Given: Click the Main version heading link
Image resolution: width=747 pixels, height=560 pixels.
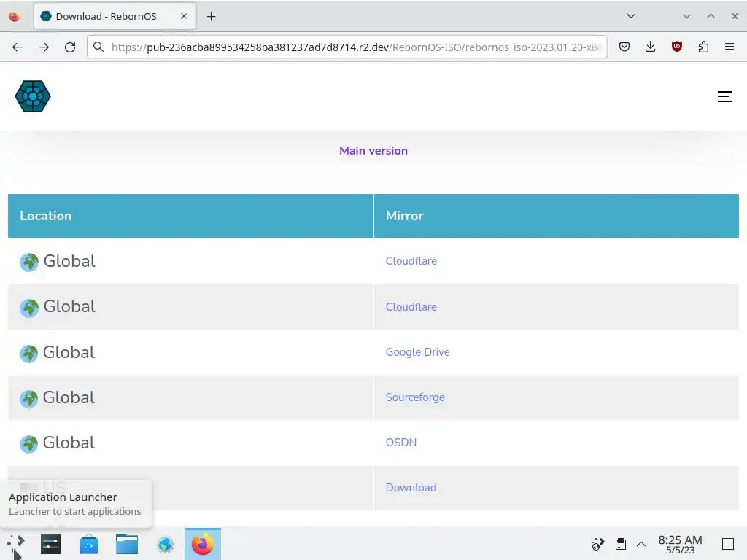Looking at the screenshot, I should point(373,151).
